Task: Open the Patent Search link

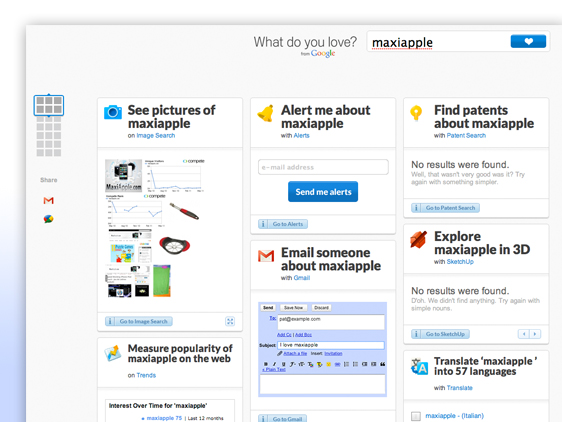Action: coord(466,136)
